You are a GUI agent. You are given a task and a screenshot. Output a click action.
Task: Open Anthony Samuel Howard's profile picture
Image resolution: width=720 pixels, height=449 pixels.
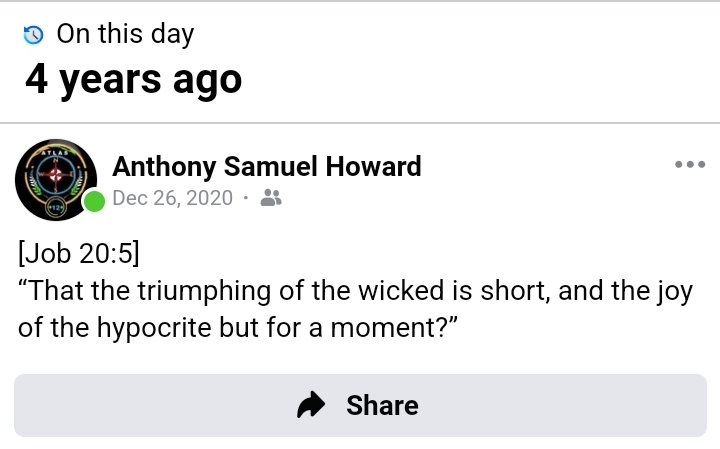pyautogui.click(x=55, y=180)
